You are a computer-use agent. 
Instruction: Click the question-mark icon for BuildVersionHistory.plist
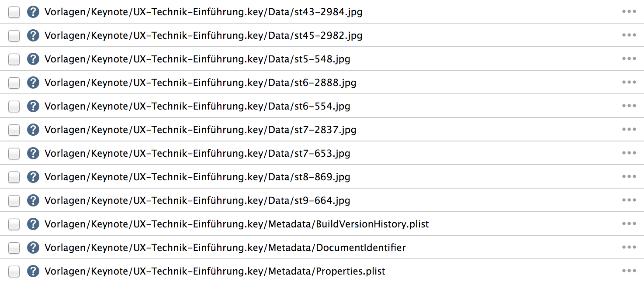[x=33, y=224]
